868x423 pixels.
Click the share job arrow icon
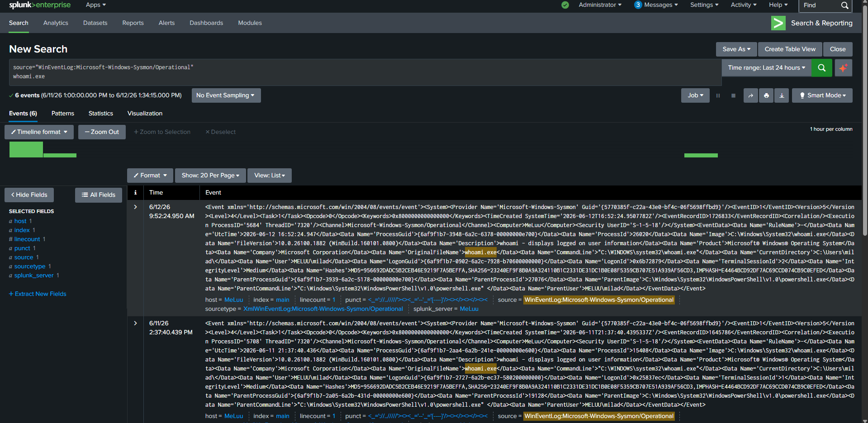750,95
